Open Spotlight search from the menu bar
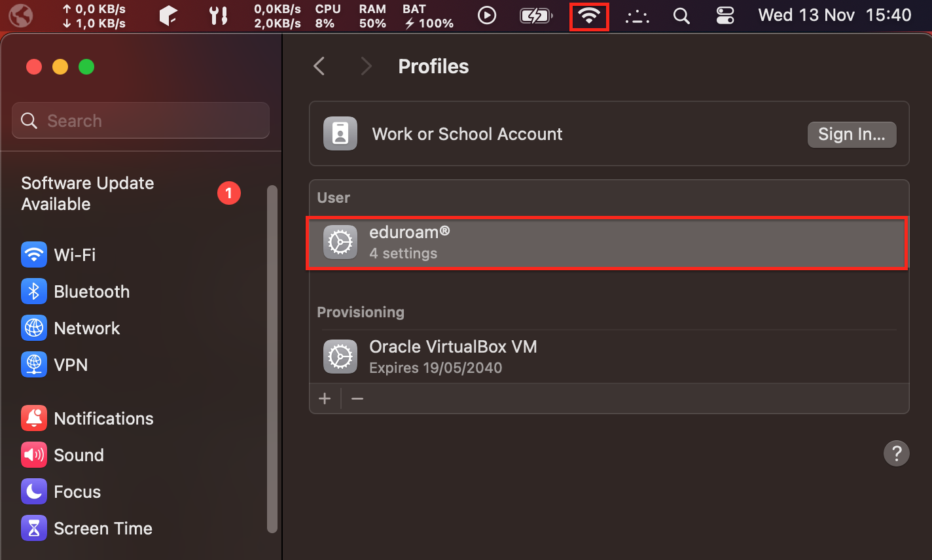932x560 pixels. [681, 16]
